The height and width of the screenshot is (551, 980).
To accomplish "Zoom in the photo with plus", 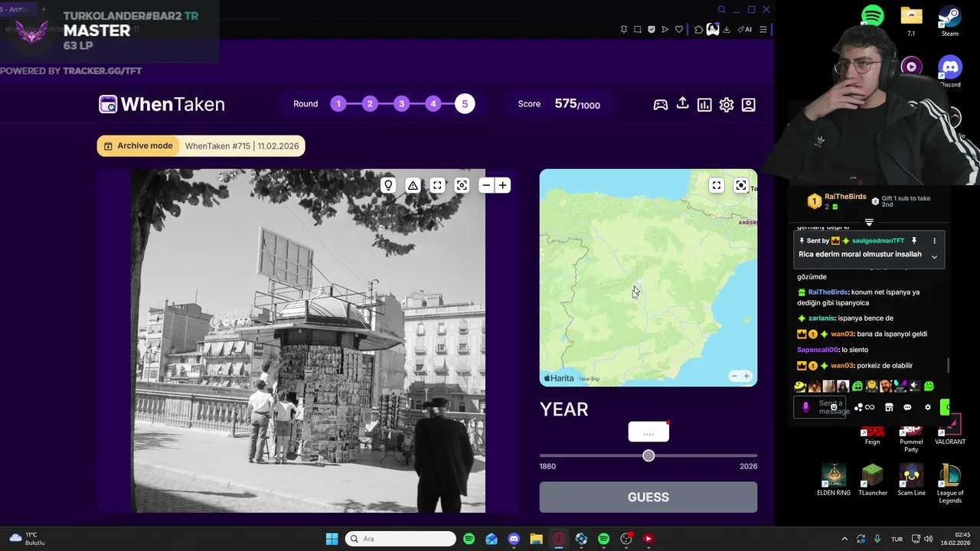I will pyautogui.click(x=503, y=185).
